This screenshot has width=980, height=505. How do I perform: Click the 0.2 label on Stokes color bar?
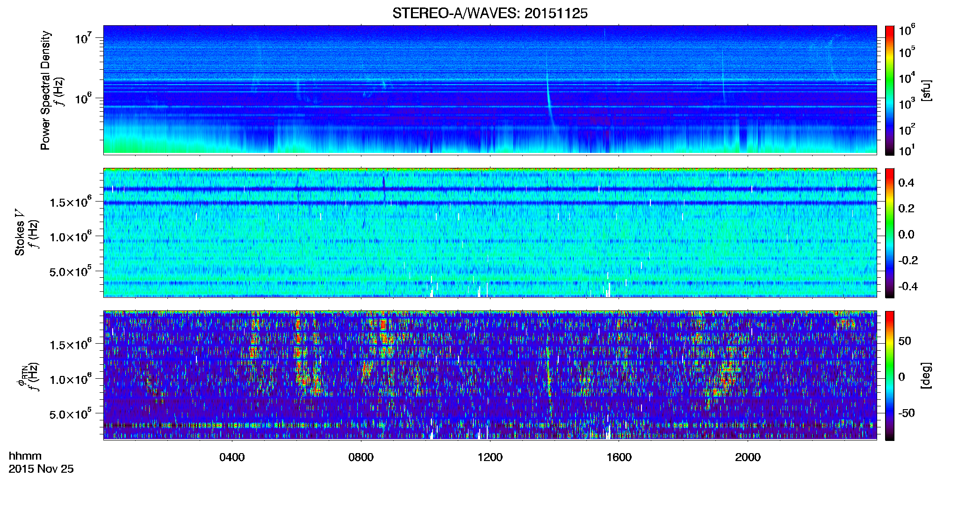tap(906, 209)
